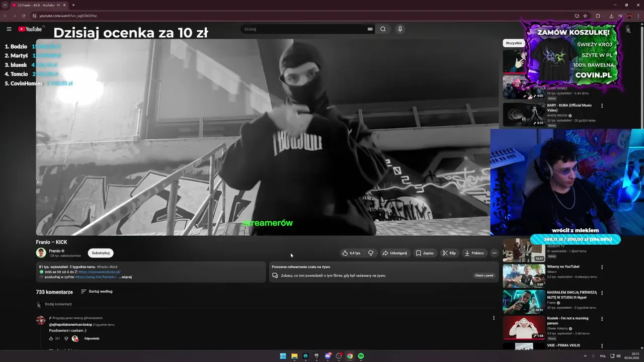Click the address bar URL
The image size is (644, 362).
pos(68,16)
